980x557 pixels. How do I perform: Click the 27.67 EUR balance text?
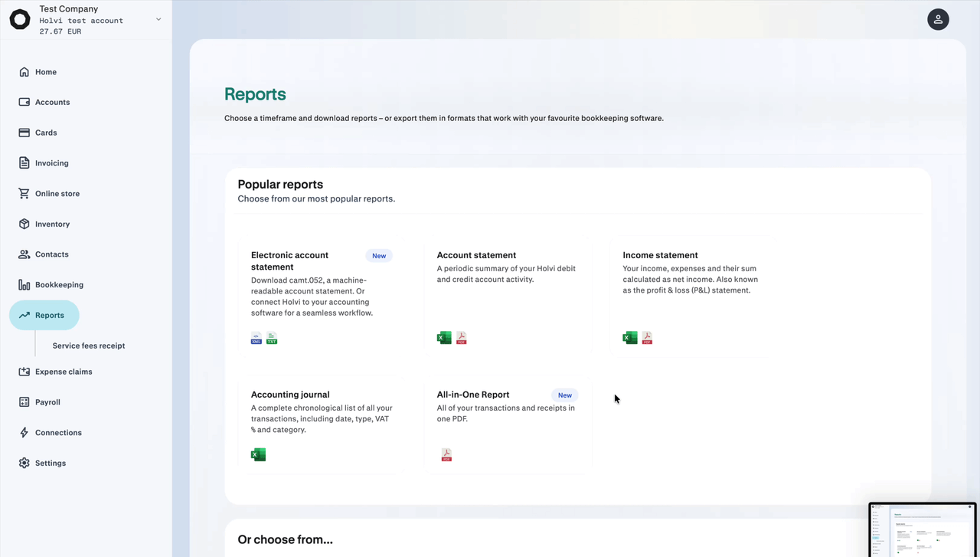pyautogui.click(x=60, y=31)
